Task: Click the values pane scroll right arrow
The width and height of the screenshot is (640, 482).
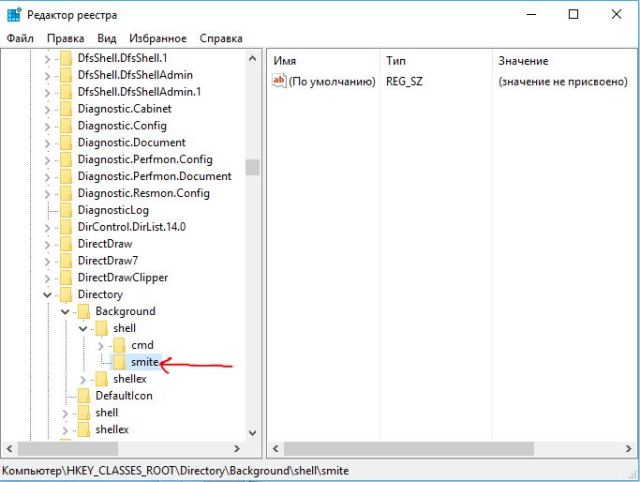Action: (629, 449)
